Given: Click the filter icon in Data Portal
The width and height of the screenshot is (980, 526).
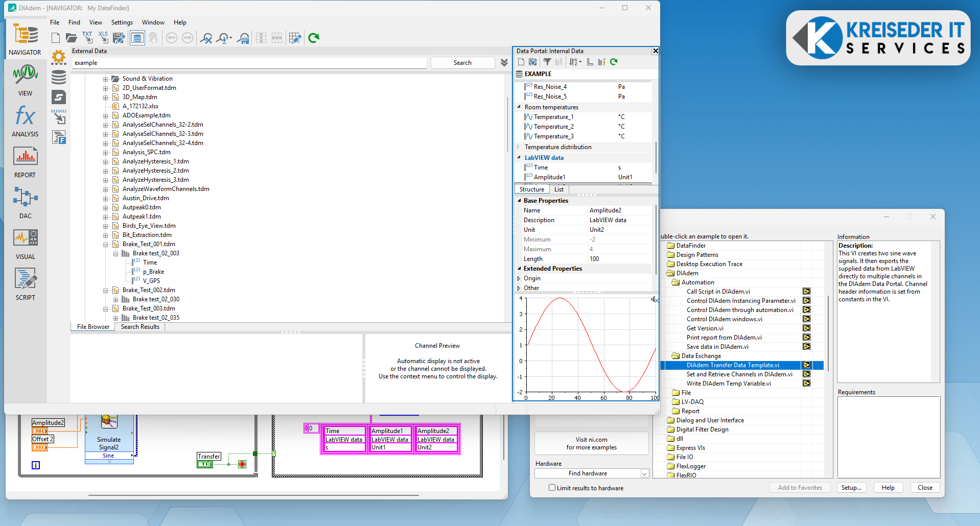Looking at the screenshot, I should (x=547, y=62).
